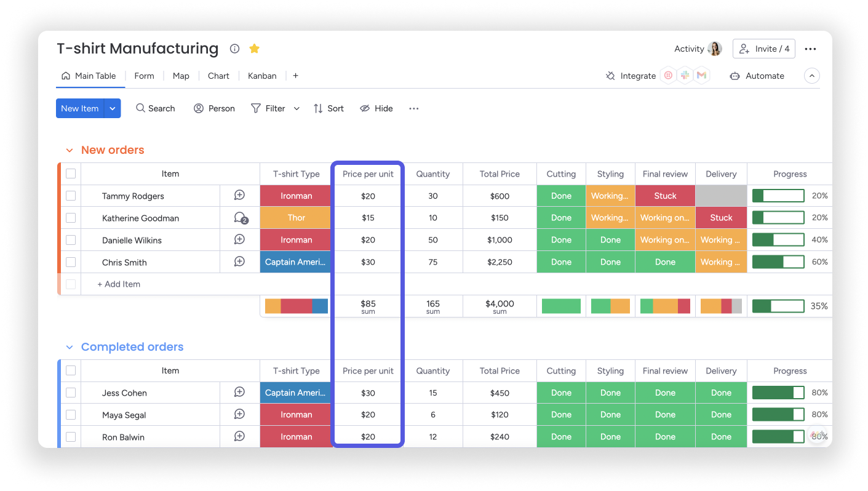Viewport: 868px width, 491px height.
Task: Click Tammy Rodgers 20% progress bar
Action: [x=778, y=196]
